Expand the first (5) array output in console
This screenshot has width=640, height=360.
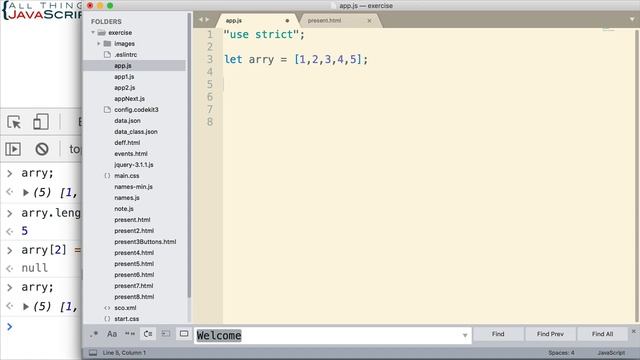point(26,192)
